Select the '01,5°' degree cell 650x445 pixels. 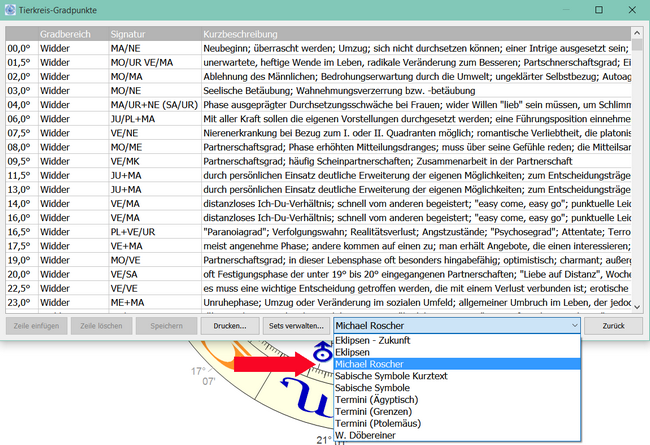point(22,63)
